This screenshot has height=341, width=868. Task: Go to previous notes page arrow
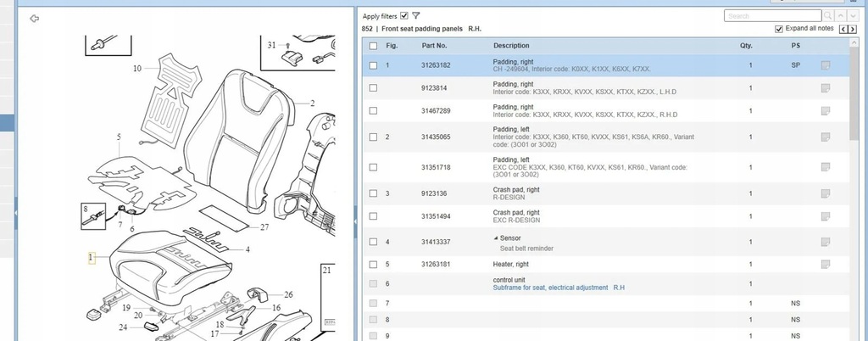click(843, 30)
